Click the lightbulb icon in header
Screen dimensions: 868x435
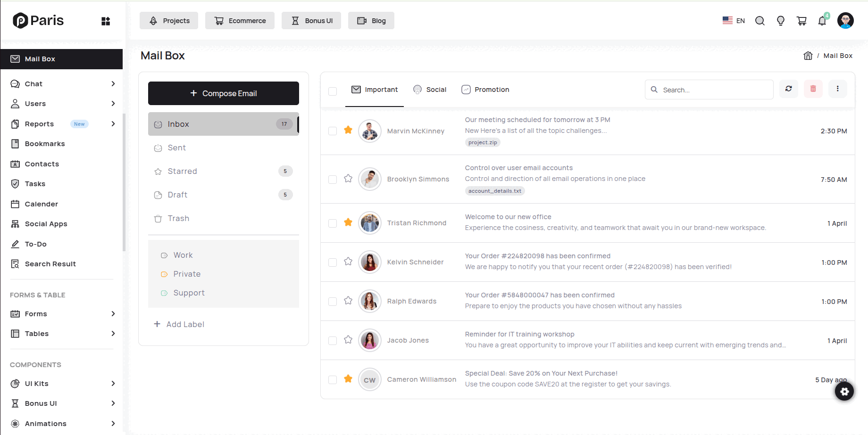[781, 21]
